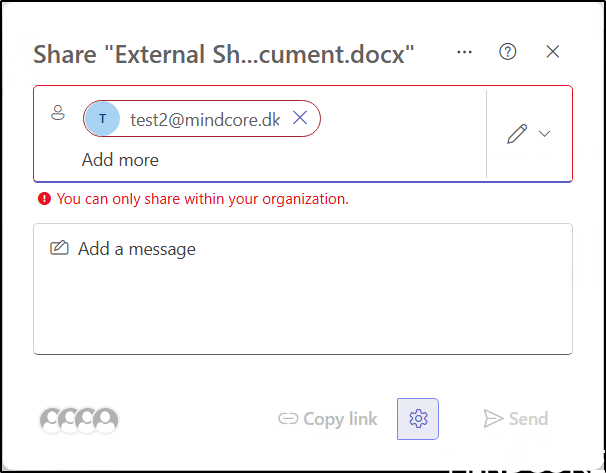Viewport: 606px width, 473px height.
Task: Click the paper plane send icon
Action: tap(492, 419)
